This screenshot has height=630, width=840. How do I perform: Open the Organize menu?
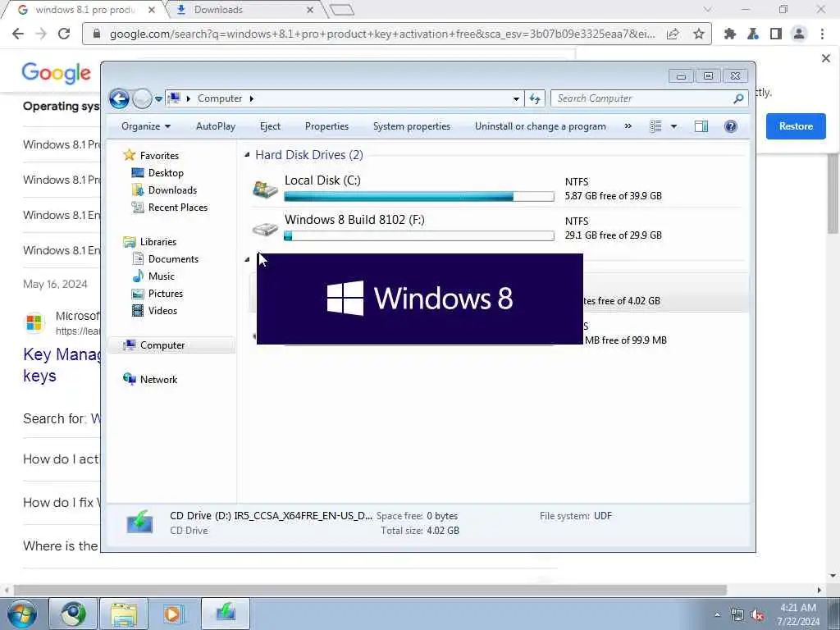point(146,126)
